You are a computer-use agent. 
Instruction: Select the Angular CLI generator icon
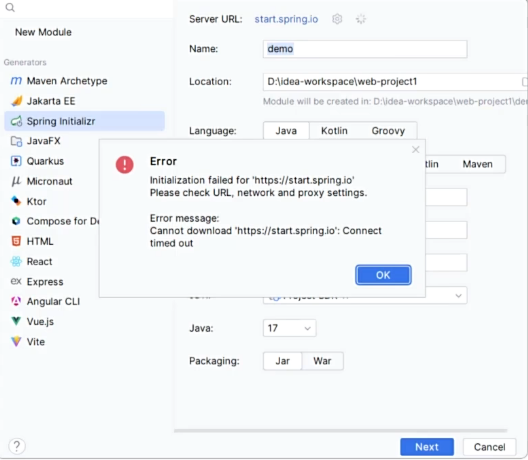pos(16,301)
